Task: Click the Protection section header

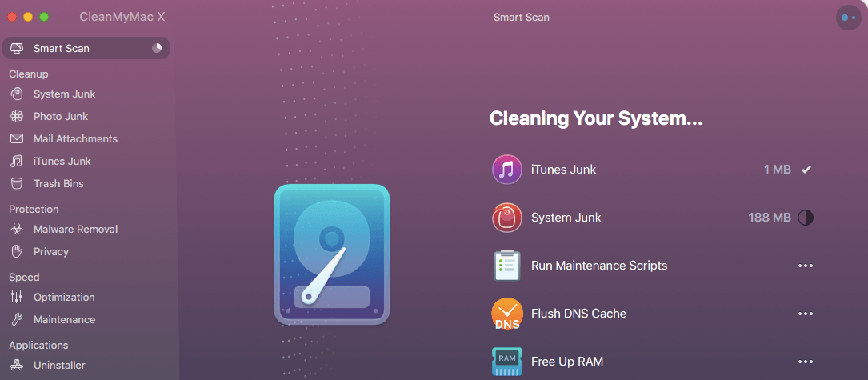Action: pyautogui.click(x=34, y=209)
